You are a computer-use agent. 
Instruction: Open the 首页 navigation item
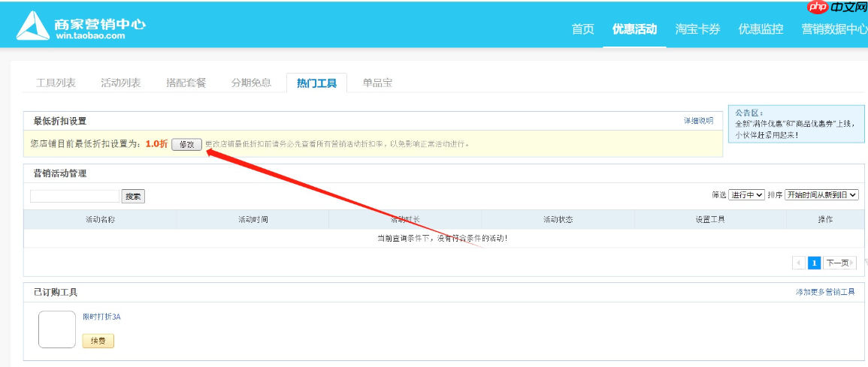(x=582, y=29)
